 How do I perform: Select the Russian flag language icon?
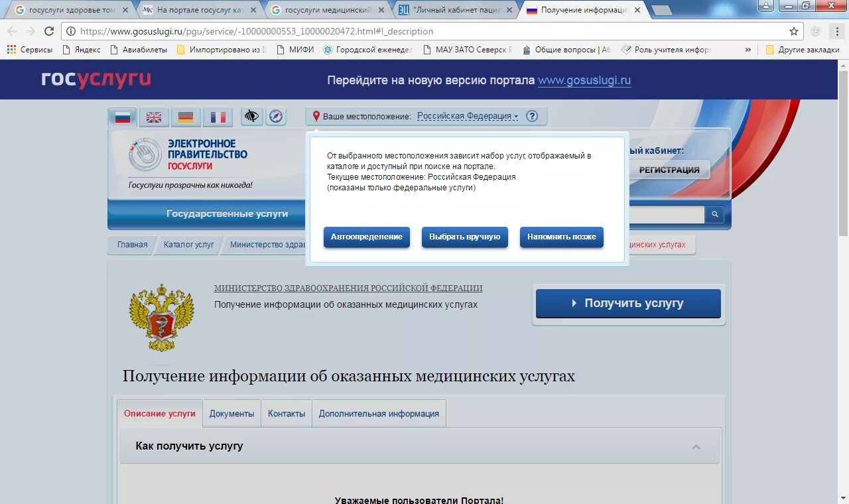(x=123, y=117)
